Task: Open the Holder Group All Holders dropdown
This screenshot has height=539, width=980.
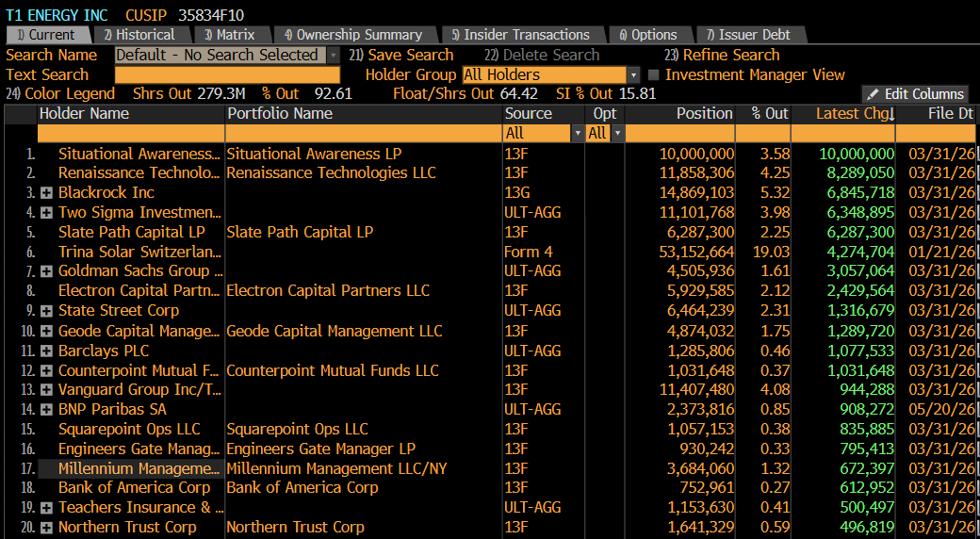Action: [x=634, y=75]
